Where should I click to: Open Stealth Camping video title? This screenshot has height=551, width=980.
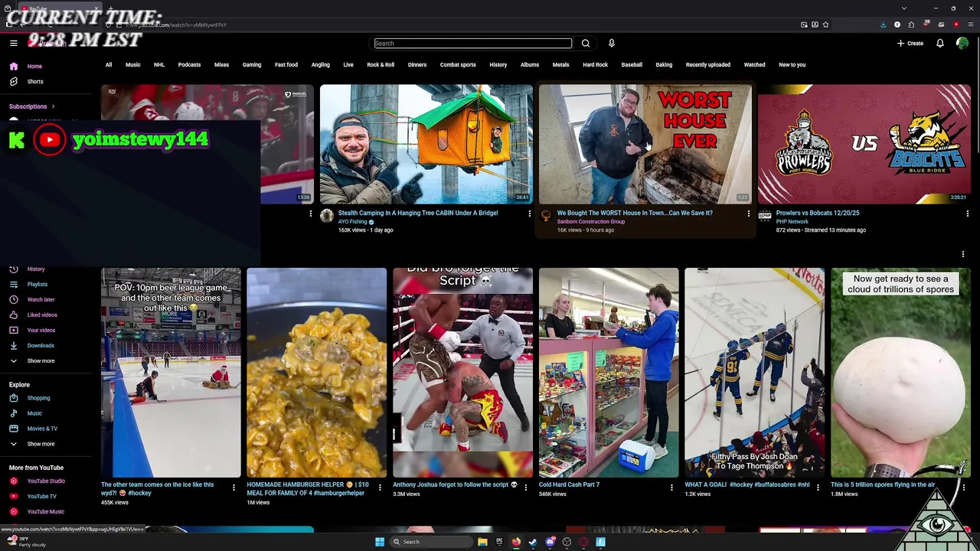(x=418, y=214)
